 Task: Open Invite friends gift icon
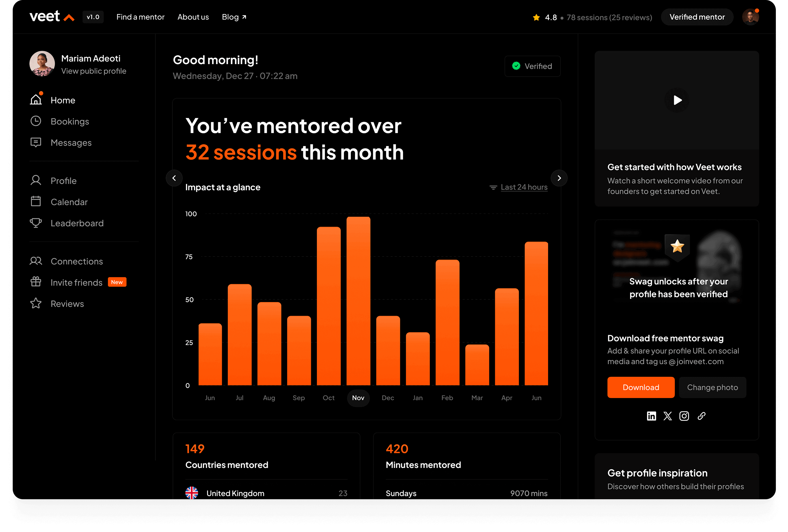(x=36, y=282)
